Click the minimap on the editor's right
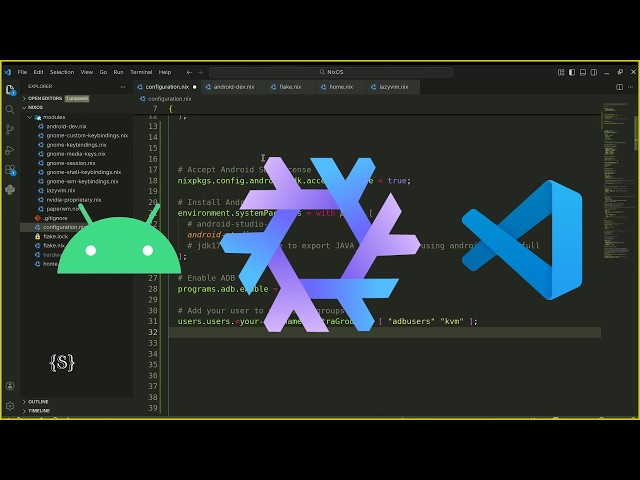Screen dimensions: 640x480 click(x=616, y=180)
